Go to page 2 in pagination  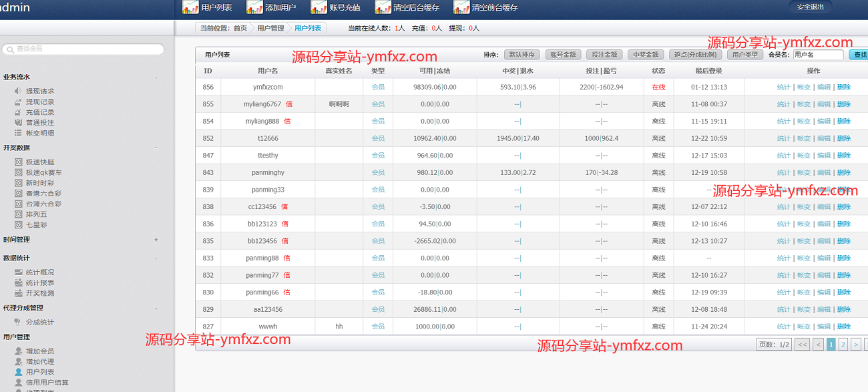pyautogui.click(x=843, y=345)
